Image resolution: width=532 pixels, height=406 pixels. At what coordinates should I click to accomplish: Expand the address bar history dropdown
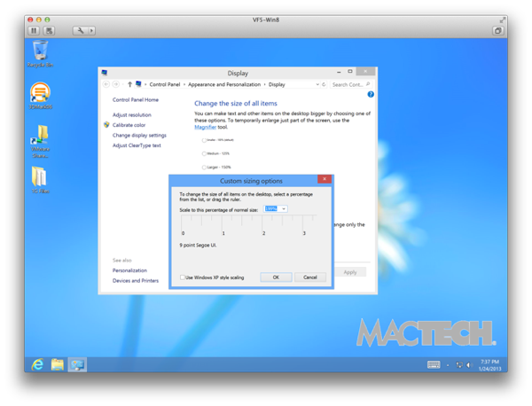point(317,84)
